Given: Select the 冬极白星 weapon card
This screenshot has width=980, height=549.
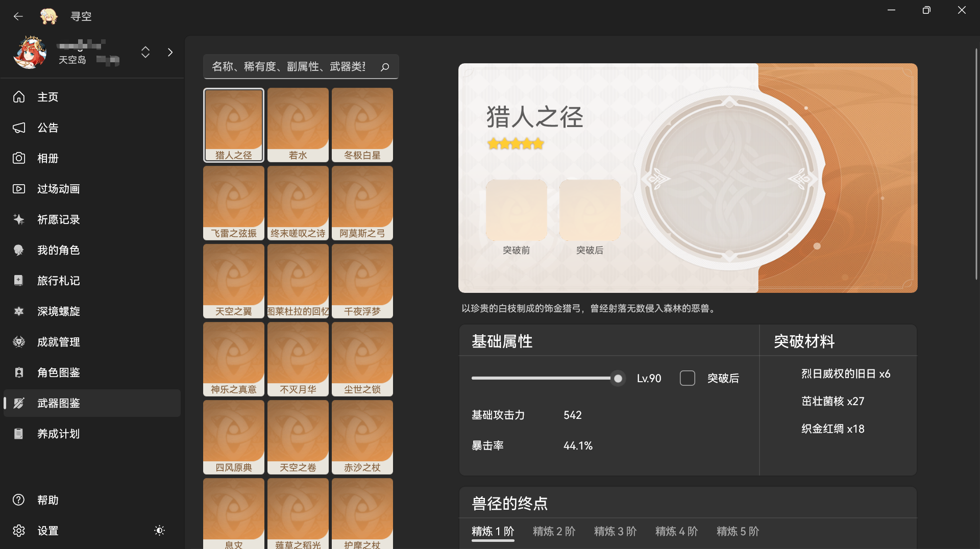Looking at the screenshot, I should click(362, 125).
